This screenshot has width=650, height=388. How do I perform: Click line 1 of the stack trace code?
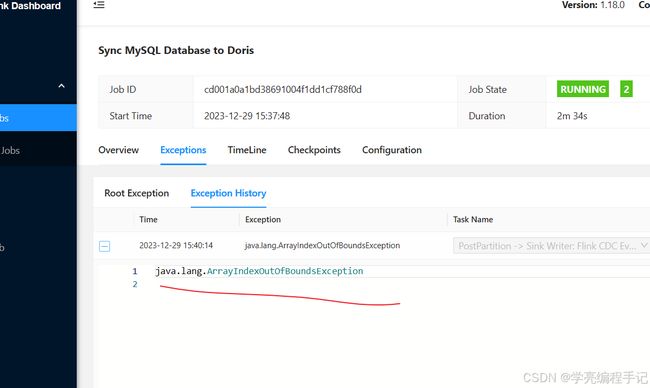pos(260,271)
